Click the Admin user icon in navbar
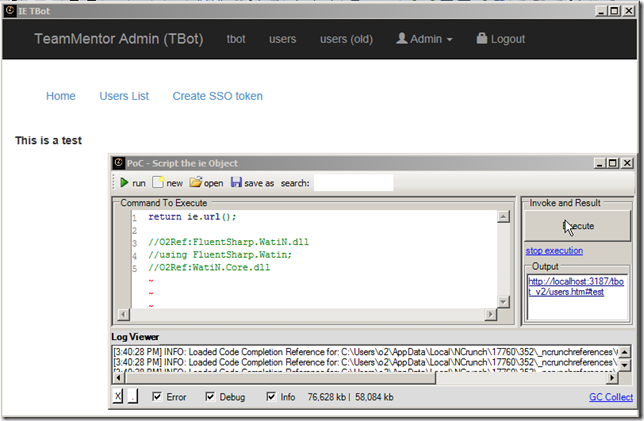This screenshot has height=421, width=644. [x=402, y=38]
